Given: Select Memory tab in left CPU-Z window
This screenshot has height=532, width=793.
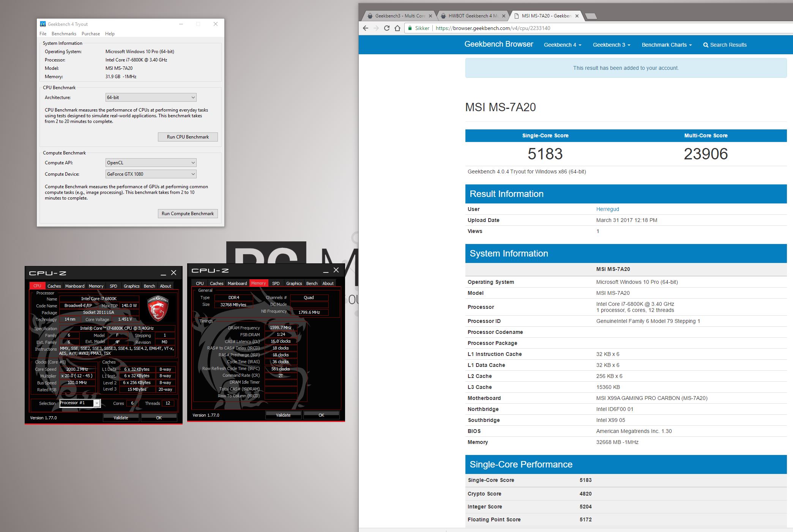Looking at the screenshot, I should point(96,286).
